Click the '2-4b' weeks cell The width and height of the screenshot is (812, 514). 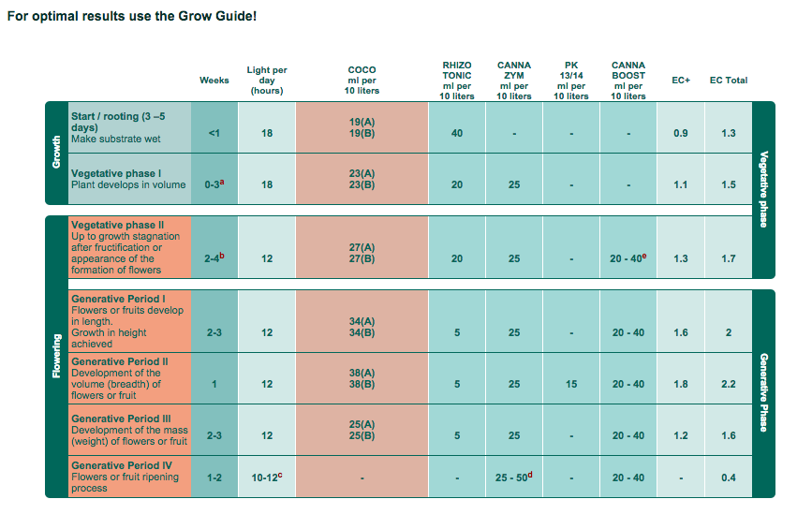click(x=214, y=247)
